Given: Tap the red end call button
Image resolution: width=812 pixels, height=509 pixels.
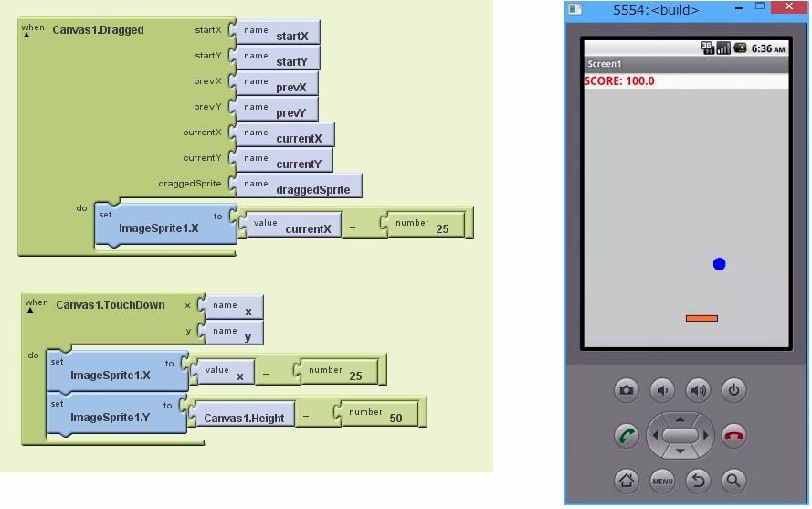Looking at the screenshot, I should (733, 436).
